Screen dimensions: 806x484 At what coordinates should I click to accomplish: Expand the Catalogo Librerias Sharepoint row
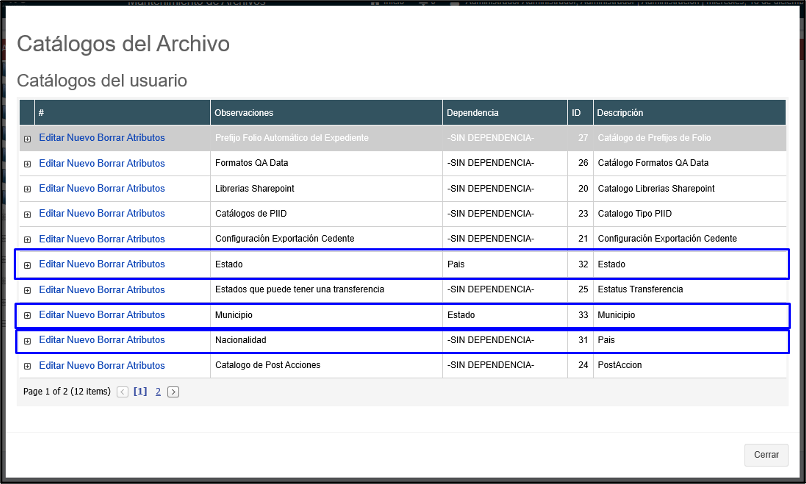[27, 189]
